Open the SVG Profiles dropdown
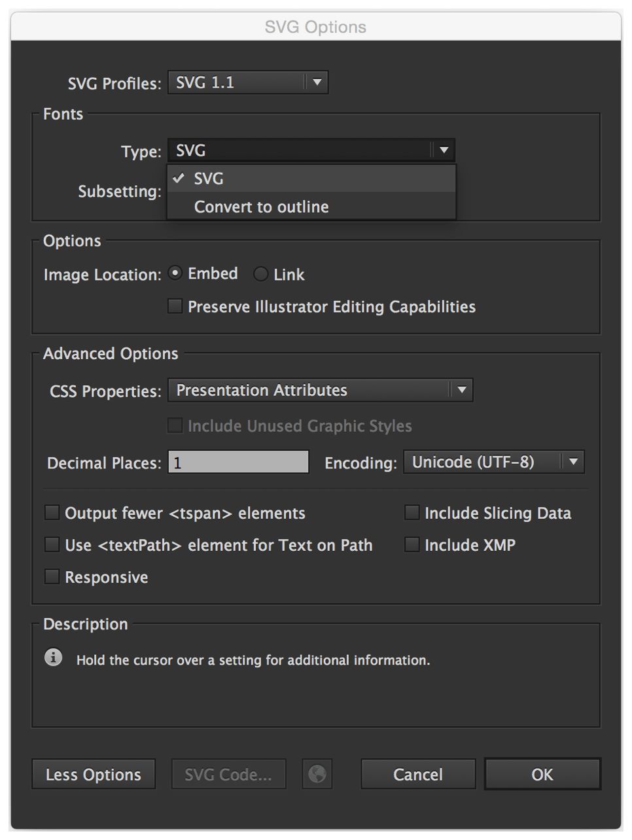Viewport: 632px width, 840px height. 248,82
